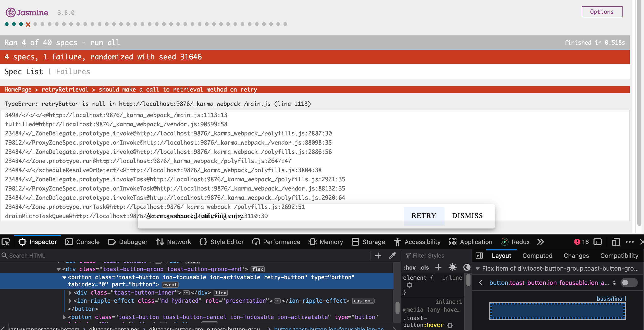Switch sidebar to Computed tab
644x330 pixels.
point(537,256)
